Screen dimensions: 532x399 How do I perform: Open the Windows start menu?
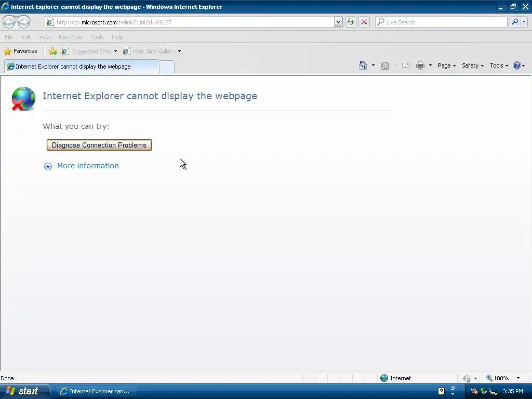tap(24, 391)
